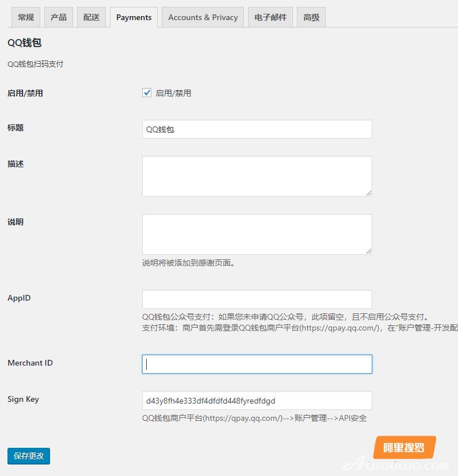Click the 描述 field label
Viewport: 458px width, 476px height.
[x=16, y=164]
